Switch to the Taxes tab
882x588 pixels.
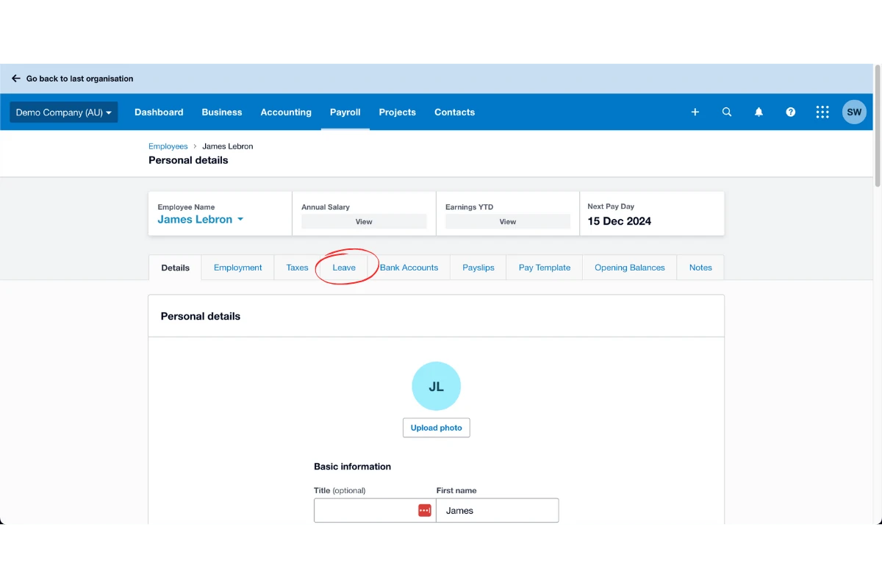(298, 268)
